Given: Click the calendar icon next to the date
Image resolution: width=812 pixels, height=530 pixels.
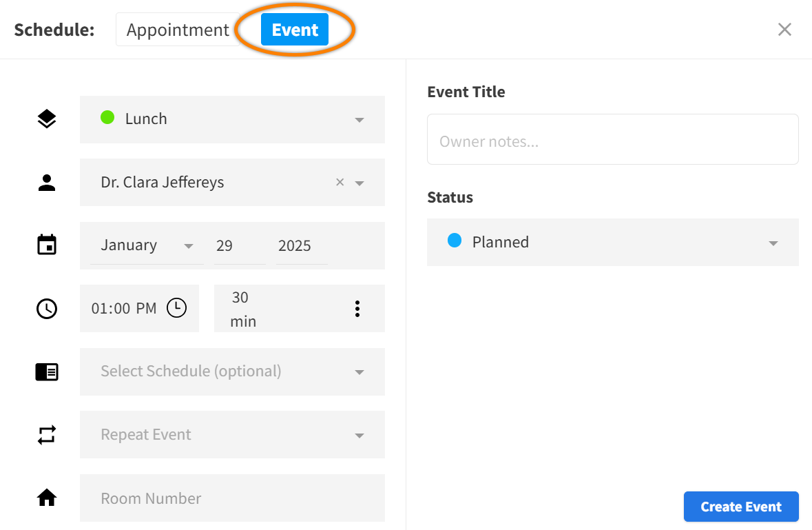Looking at the screenshot, I should [47, 245].
